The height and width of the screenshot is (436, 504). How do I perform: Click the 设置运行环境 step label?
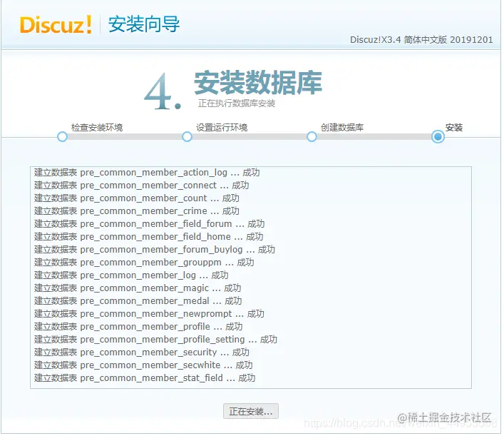pos(222,128)
